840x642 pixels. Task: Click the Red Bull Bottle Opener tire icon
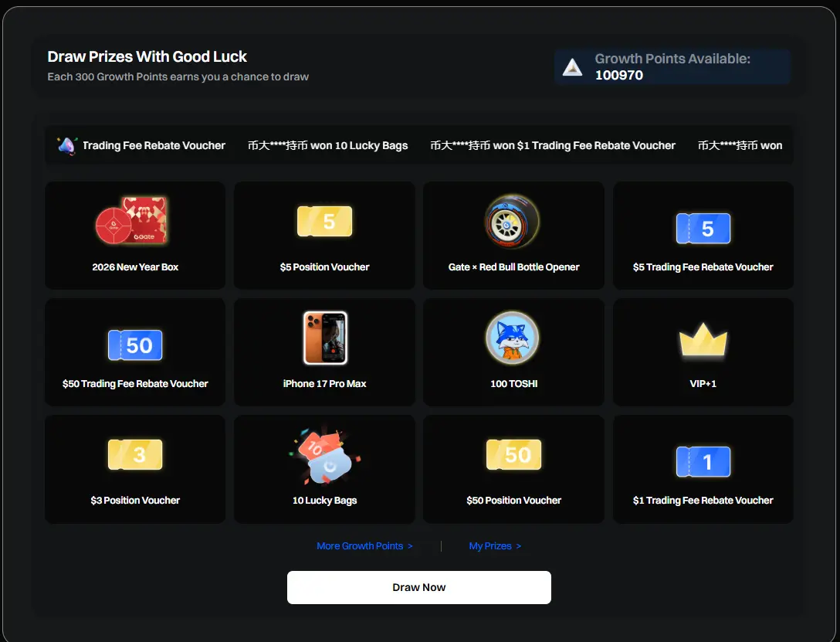(512, 221)
